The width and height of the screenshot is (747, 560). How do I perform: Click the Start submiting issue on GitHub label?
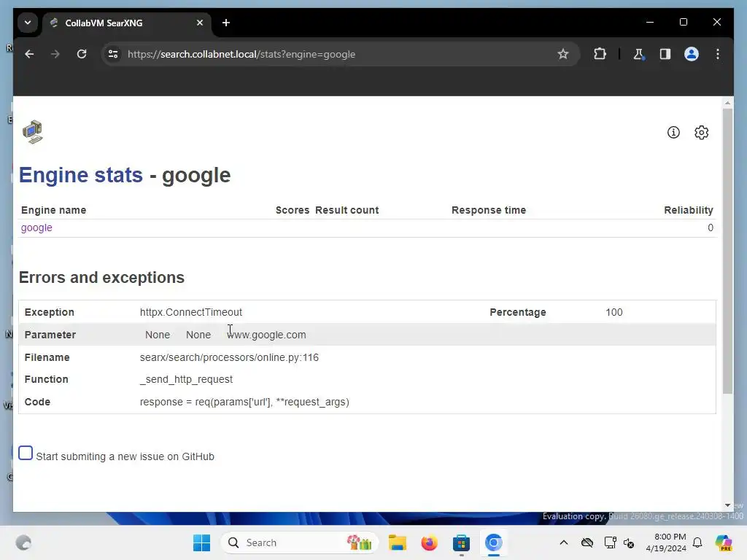(x=125, y=456)
